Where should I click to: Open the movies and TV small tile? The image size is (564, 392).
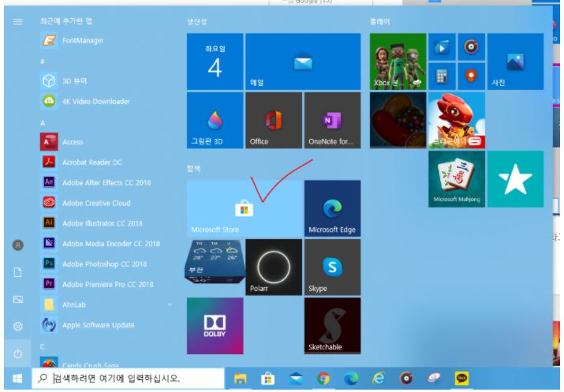click(442, 47)
